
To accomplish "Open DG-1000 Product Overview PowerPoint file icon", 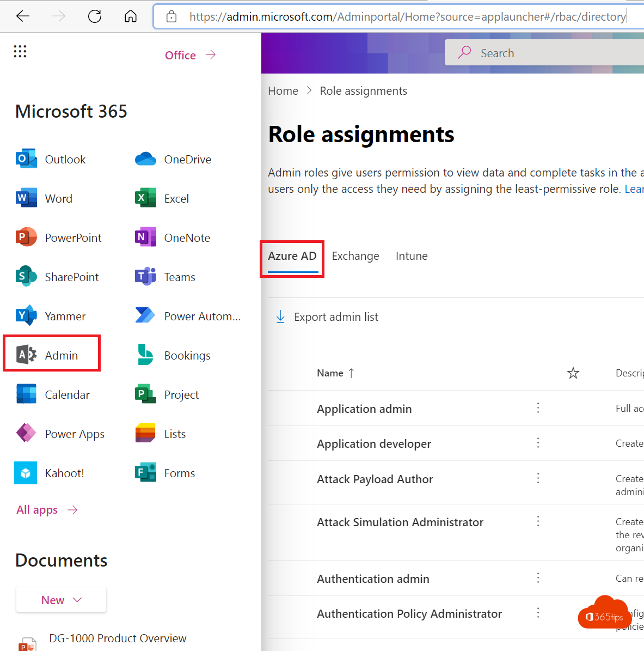I will (27, 643).
